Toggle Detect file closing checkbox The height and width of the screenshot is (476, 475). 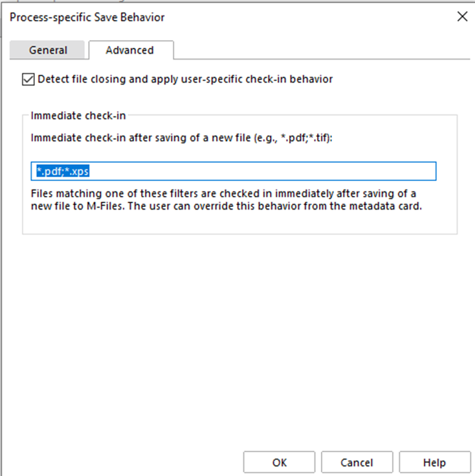[x=28, y=80]
